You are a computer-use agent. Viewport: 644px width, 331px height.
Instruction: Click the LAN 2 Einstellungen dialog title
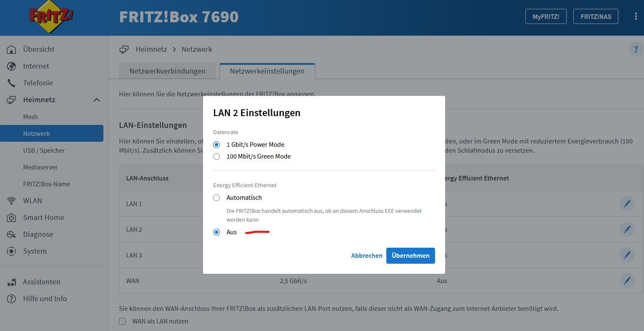click(257, 113)
